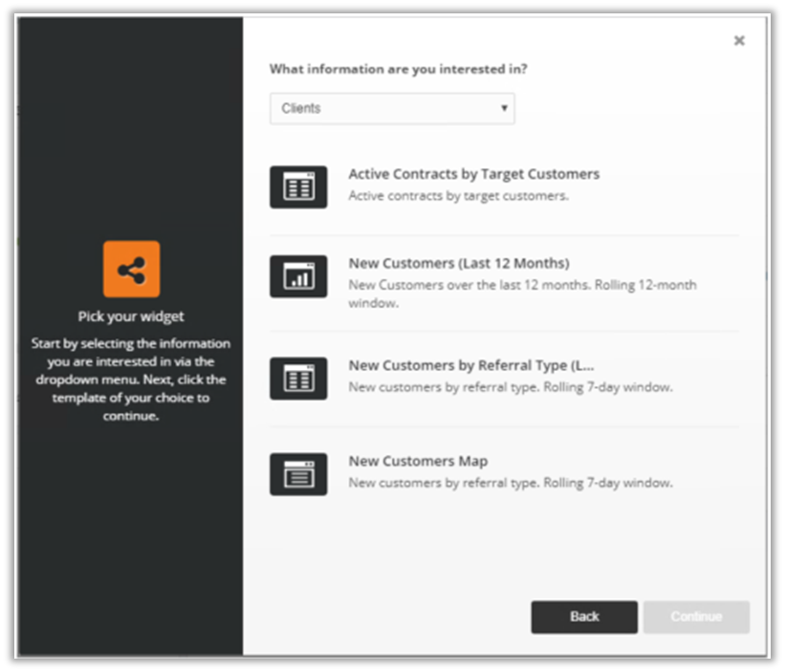Click the 'Active contracts by target customers.' description
This screenshot has width=785, height=672.
click(x=458, y=196)
